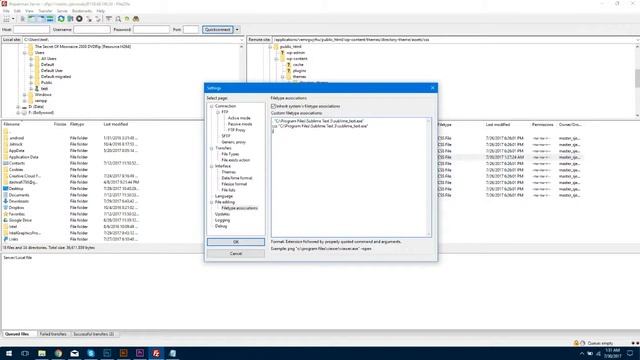Open the Edit menu
640x360 pixels.
[x=17, y=11]
